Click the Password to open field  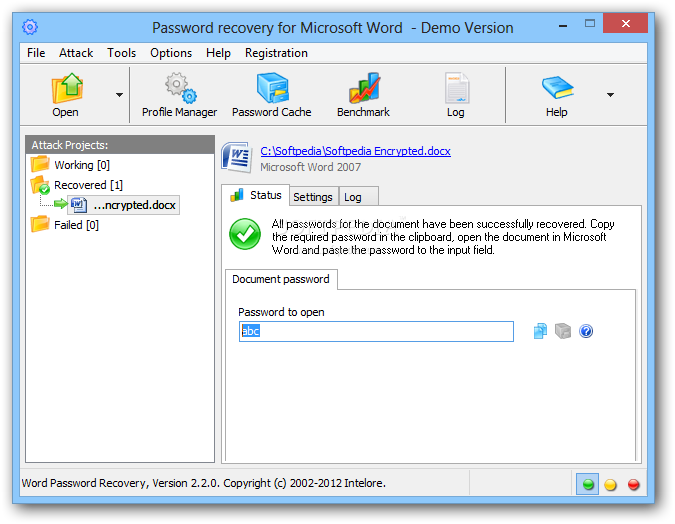point(376,332)
